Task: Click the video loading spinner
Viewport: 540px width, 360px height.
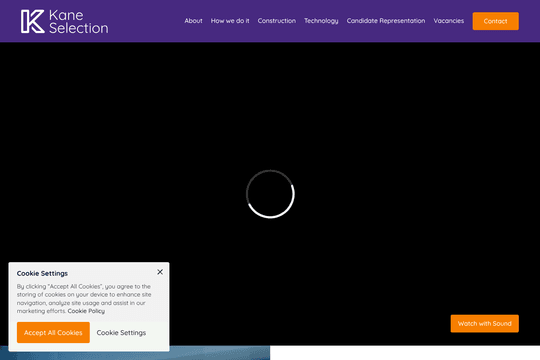Action: pyautogui.click(x=270, y=194)
